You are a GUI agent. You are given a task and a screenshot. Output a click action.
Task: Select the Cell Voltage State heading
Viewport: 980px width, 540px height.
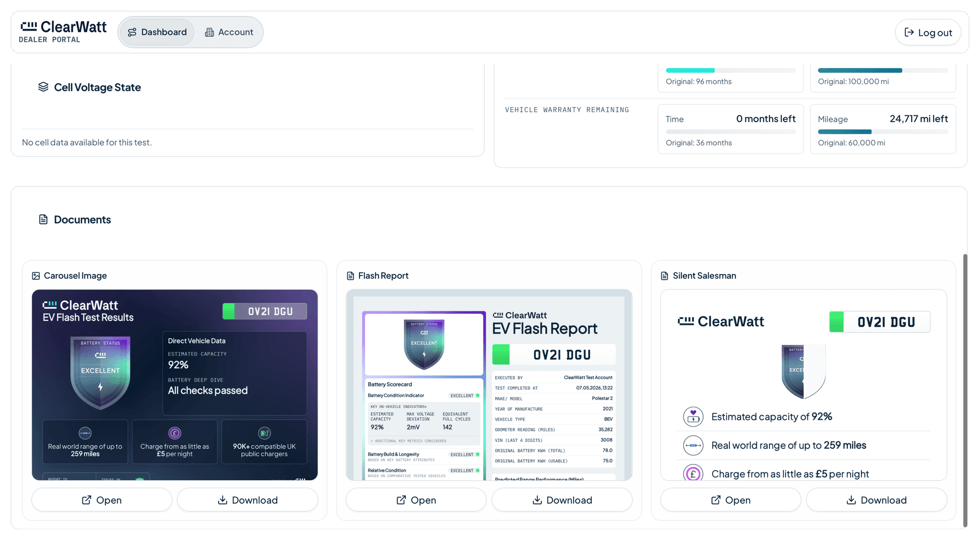pyautogui.click(x=97, y=87)
